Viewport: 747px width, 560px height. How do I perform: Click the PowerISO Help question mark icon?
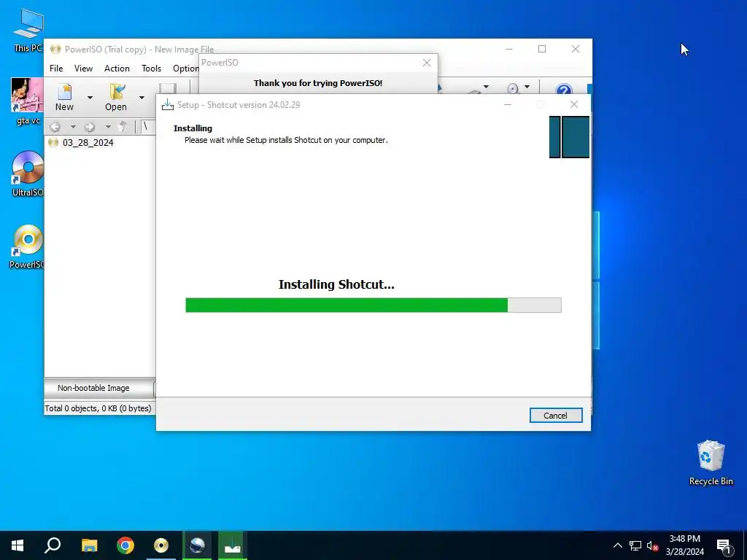[x=564, y=89]
